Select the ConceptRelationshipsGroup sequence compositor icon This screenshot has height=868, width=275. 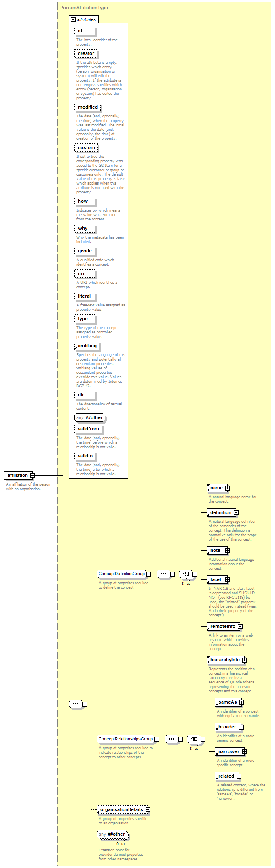[171, 739]
